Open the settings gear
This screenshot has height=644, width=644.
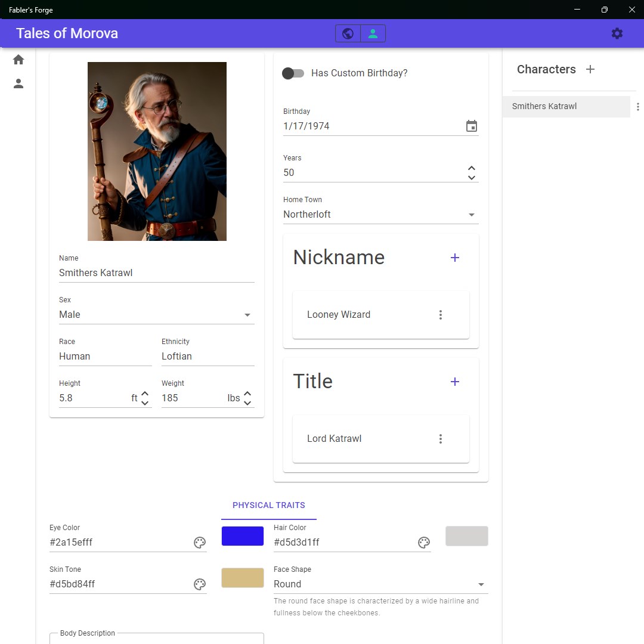(617, 33)
